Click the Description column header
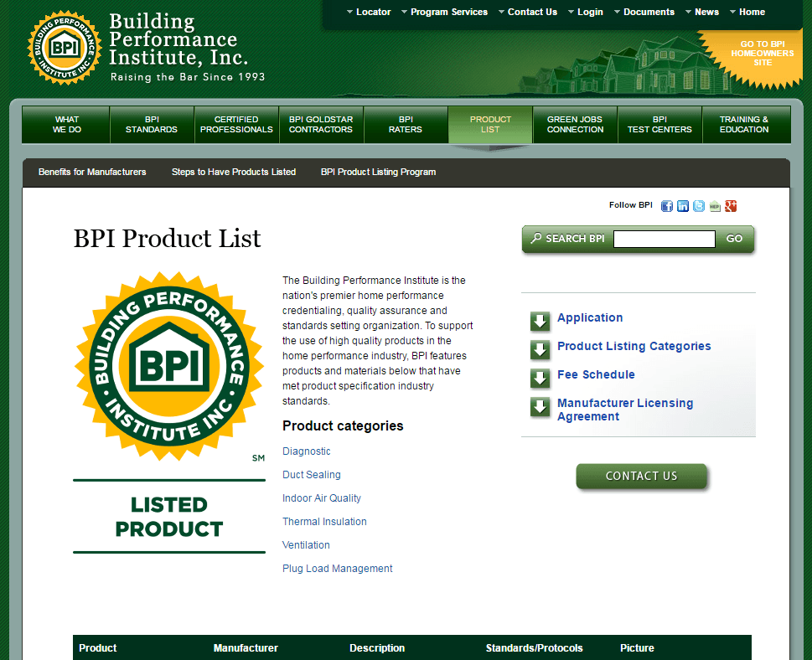812x660 pixels. point(377,648)
